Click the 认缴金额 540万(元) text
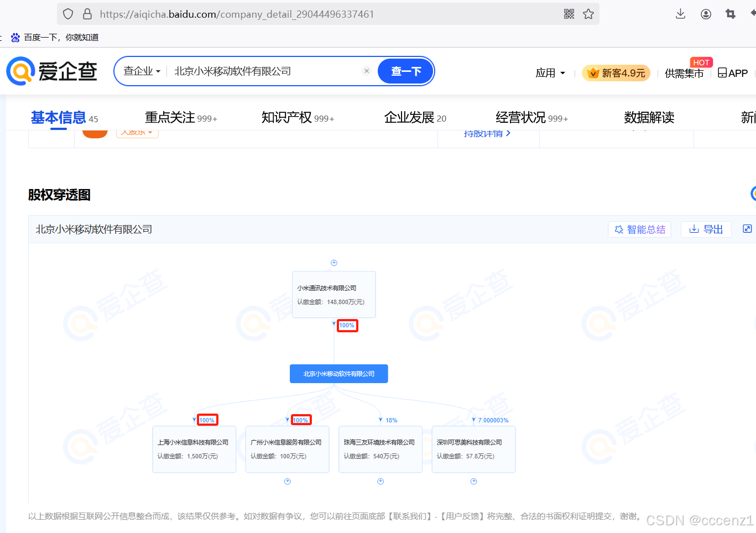 [x=372, y=456]
